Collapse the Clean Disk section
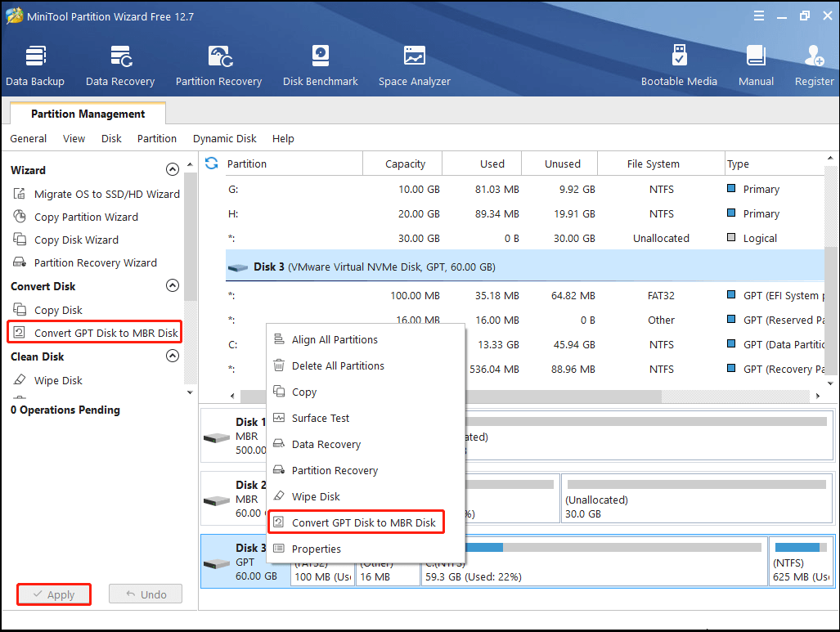The width and height of the screenshot is (840, 632). [173, 356]
